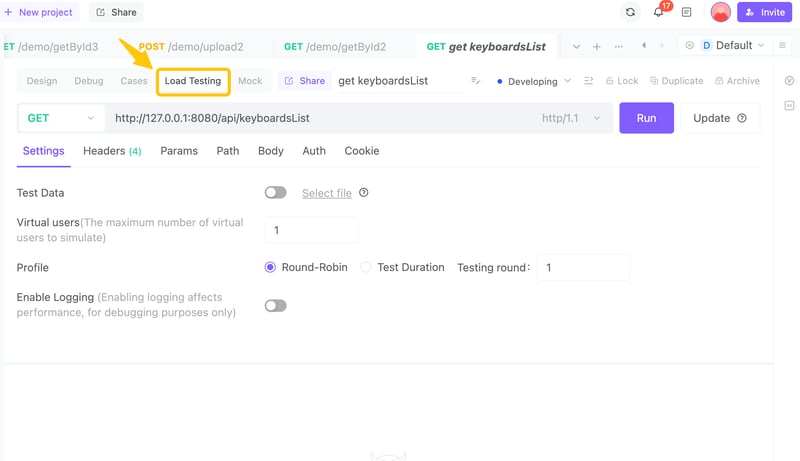Open the Developing status dropdown
The width and height of the screenshot is (800, 461).
(x=535, y=81)
